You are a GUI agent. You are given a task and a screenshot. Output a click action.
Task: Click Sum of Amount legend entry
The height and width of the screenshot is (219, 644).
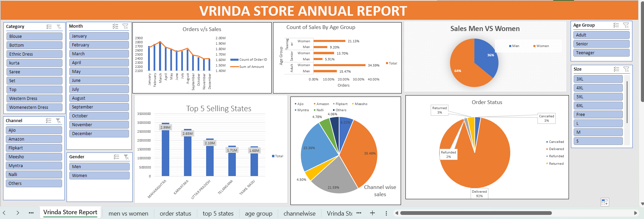(x=247, y=67)
